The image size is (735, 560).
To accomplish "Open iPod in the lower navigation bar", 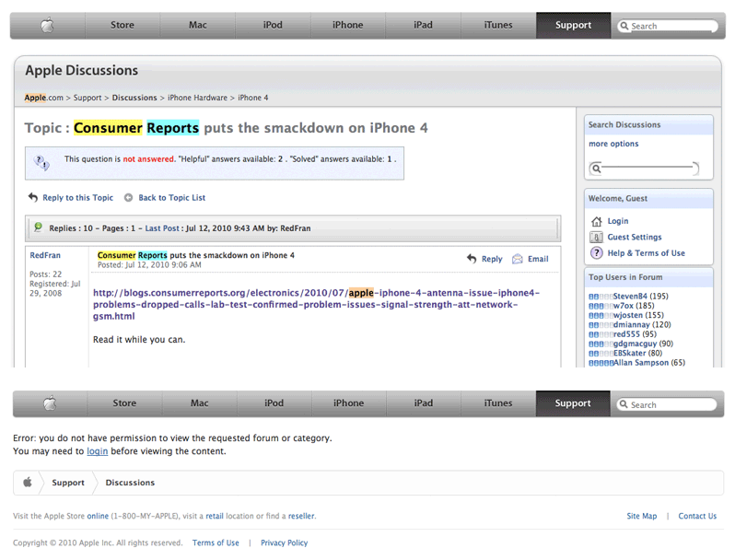I will point(274,403).
